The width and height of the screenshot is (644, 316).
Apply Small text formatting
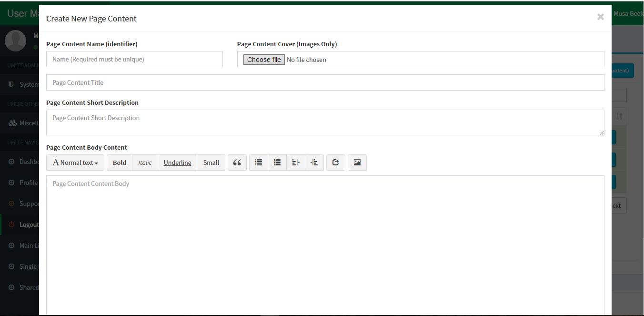point(211,163)
